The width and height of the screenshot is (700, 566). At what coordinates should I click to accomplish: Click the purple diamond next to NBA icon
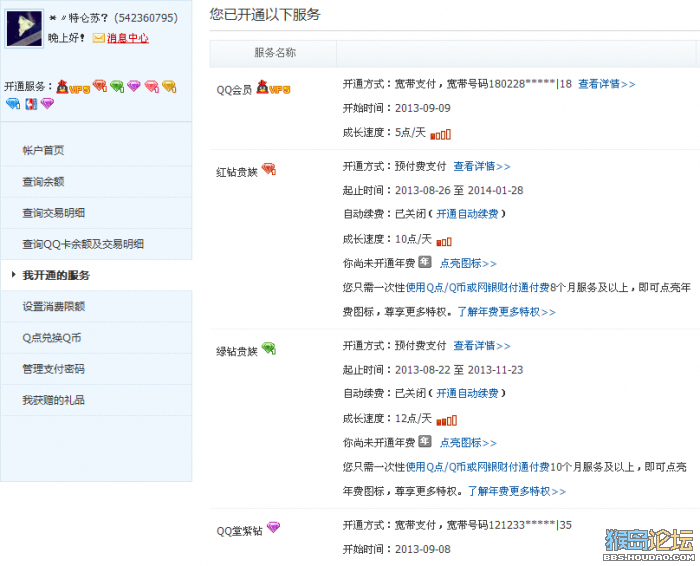click(47, 104)
